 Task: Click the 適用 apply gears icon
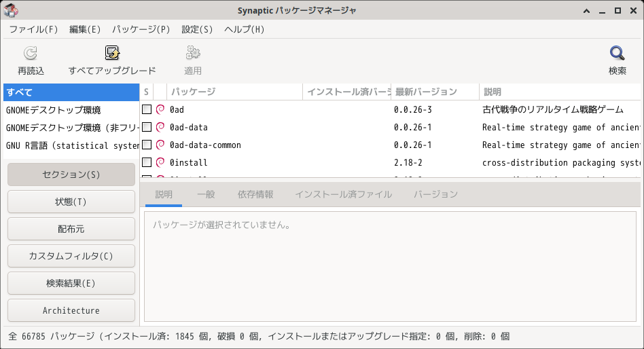point(193,54)
